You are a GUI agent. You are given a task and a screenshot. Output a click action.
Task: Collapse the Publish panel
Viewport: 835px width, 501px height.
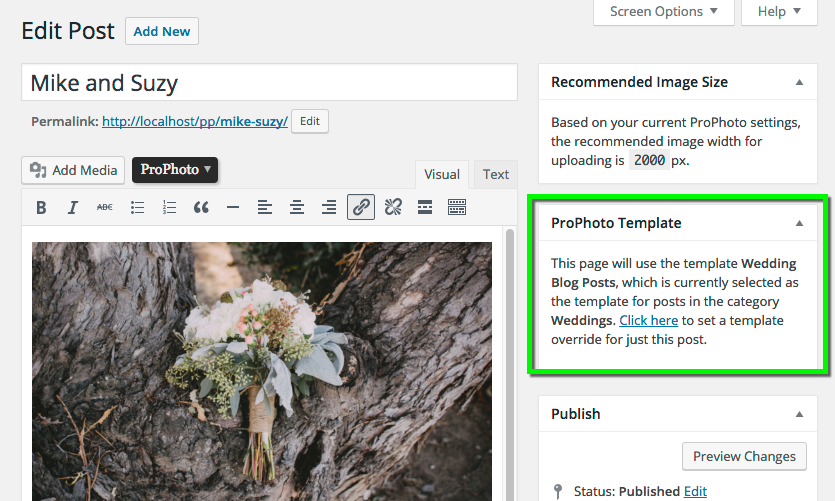coord(799,414)
